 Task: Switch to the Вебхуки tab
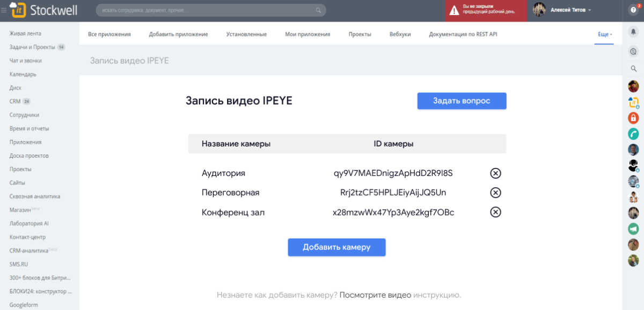tap(400, 34)
